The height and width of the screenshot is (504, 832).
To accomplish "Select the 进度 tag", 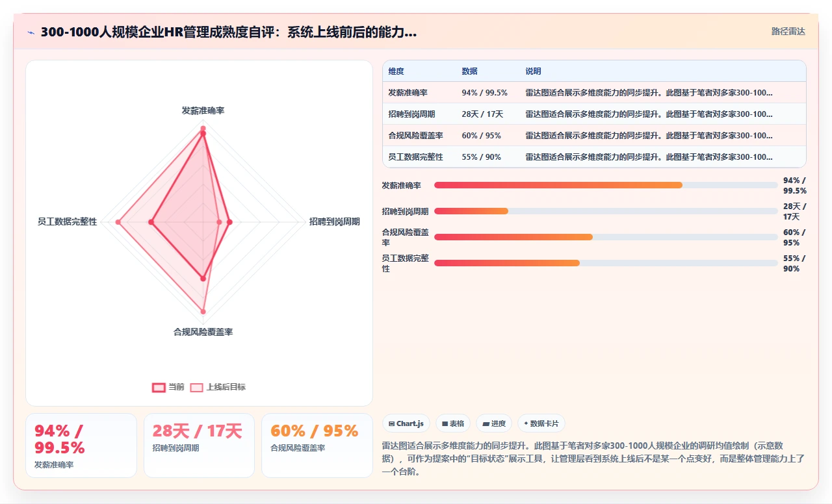I will [494, 423].
